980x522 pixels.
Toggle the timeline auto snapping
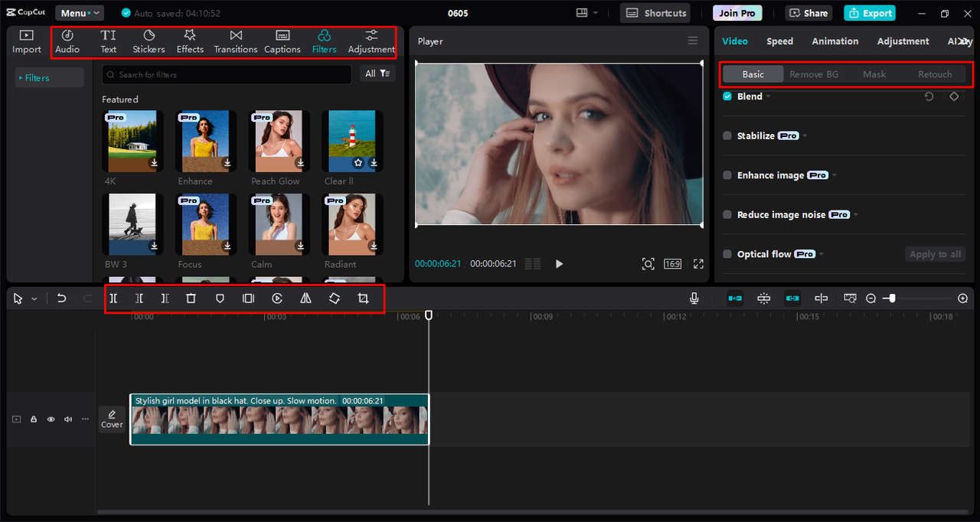[x=763, y=299]
